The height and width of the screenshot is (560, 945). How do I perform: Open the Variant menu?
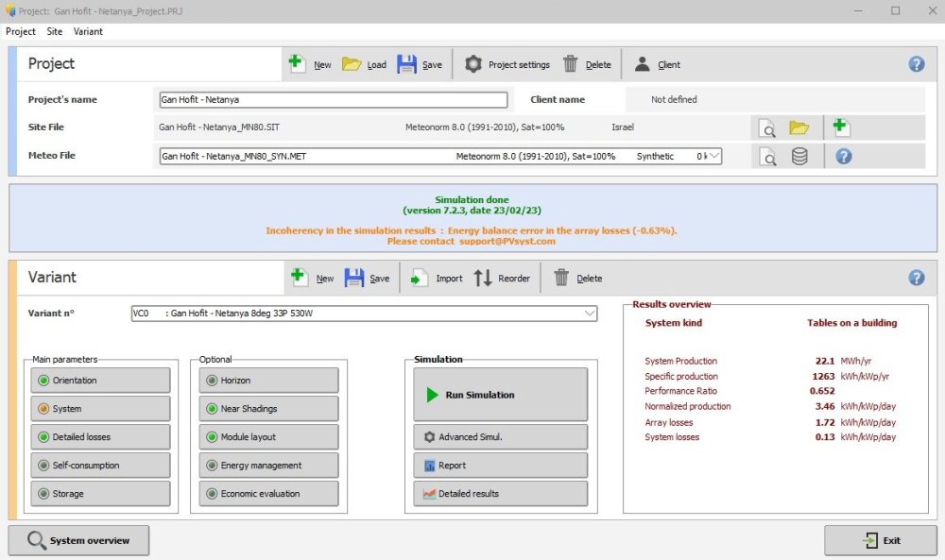pyautogui.click(x=88, y=31)
